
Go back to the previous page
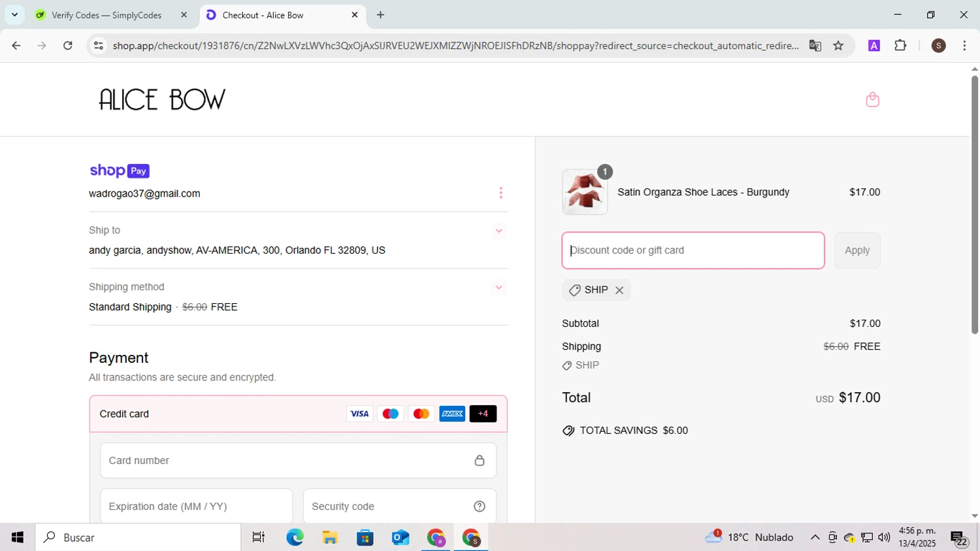[16, 46]
